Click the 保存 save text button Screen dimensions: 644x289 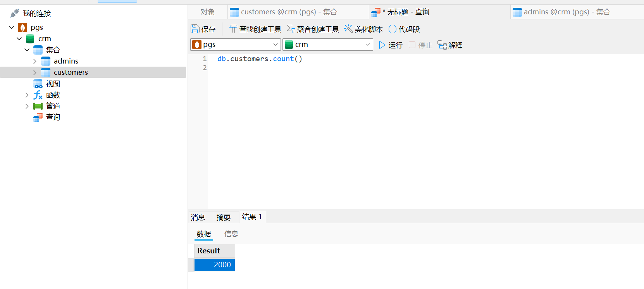[x=208, y=29]
